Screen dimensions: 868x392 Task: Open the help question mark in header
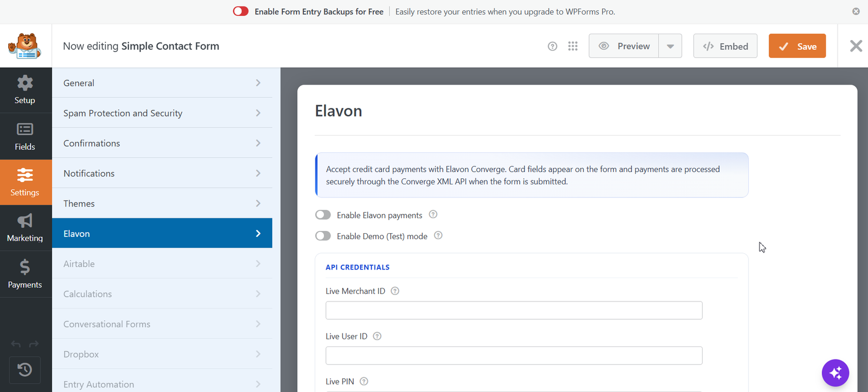[x=552, y=46]
